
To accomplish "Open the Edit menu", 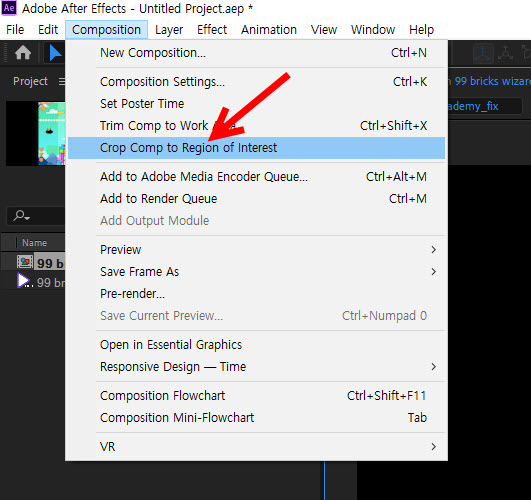I will pos(48,30).
